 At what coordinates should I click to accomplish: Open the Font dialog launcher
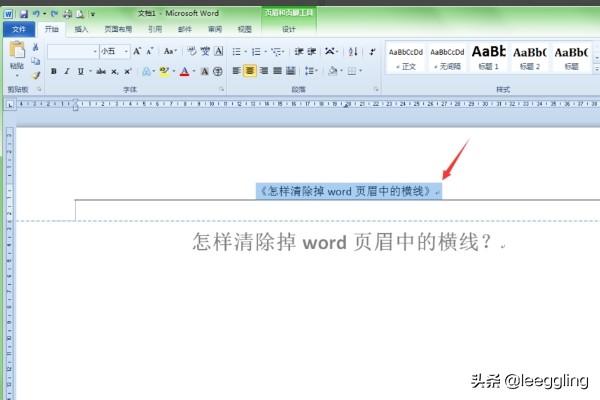click(222, 89)
